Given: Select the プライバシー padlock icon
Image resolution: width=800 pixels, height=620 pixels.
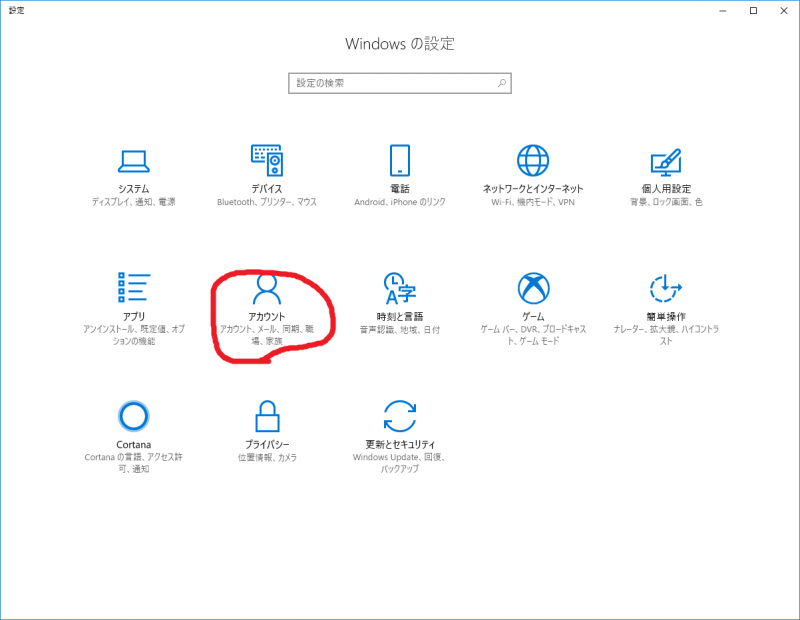Looking at the screenshot, I should coord(266,415).
